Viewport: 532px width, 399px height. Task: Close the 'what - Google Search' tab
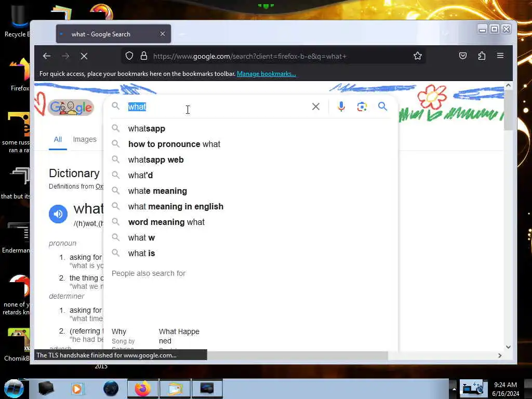coord(163,34)
